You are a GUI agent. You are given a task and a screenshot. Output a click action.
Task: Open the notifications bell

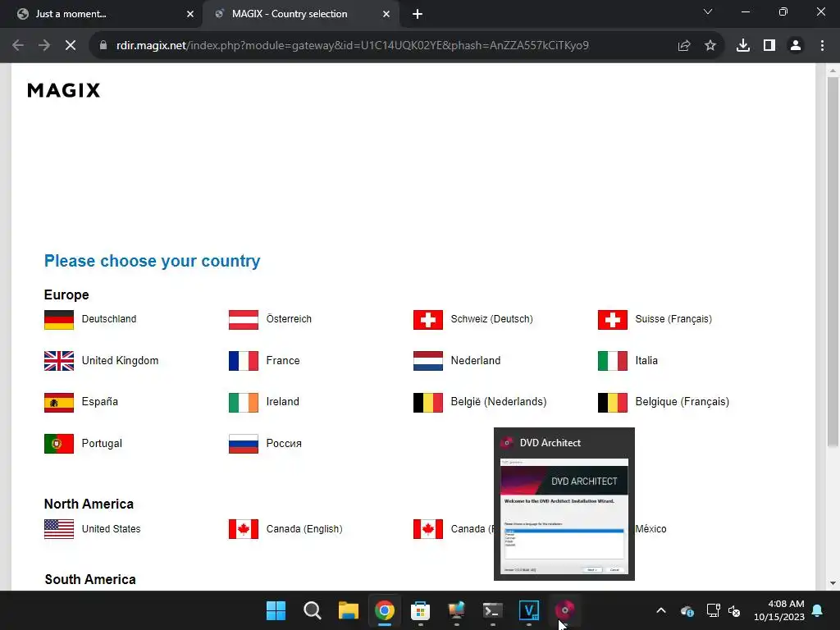[818, 610]
